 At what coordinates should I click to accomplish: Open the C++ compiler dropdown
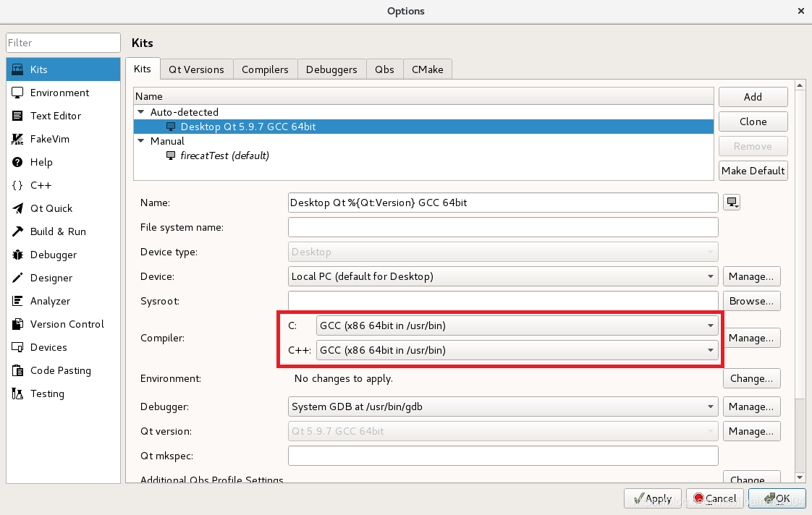517,350
